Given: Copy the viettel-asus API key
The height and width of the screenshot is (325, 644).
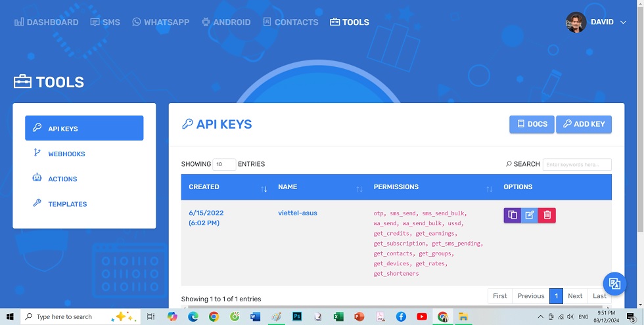Looking at the screenshot, I should pos(512,215).
